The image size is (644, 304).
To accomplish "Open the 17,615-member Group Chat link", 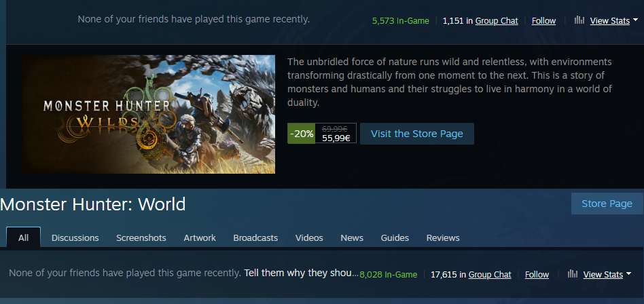I will click(x=490, y=274).
